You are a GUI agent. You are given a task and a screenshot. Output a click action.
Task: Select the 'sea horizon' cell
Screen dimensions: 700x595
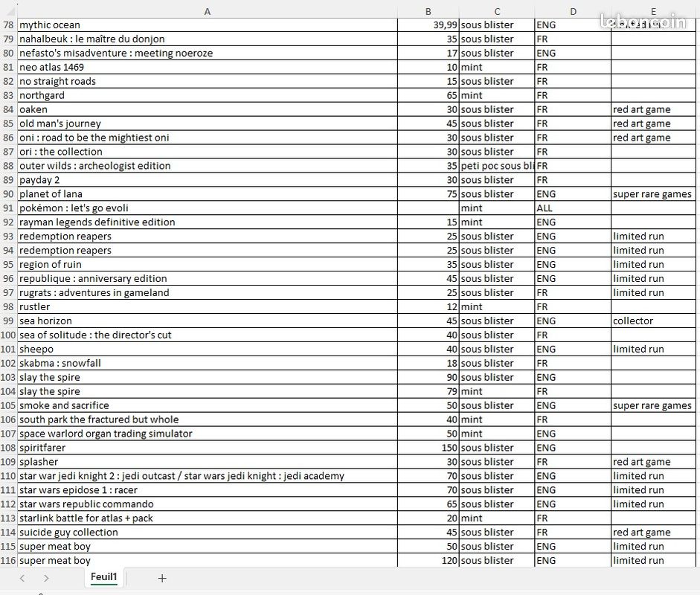pos(207,321)
